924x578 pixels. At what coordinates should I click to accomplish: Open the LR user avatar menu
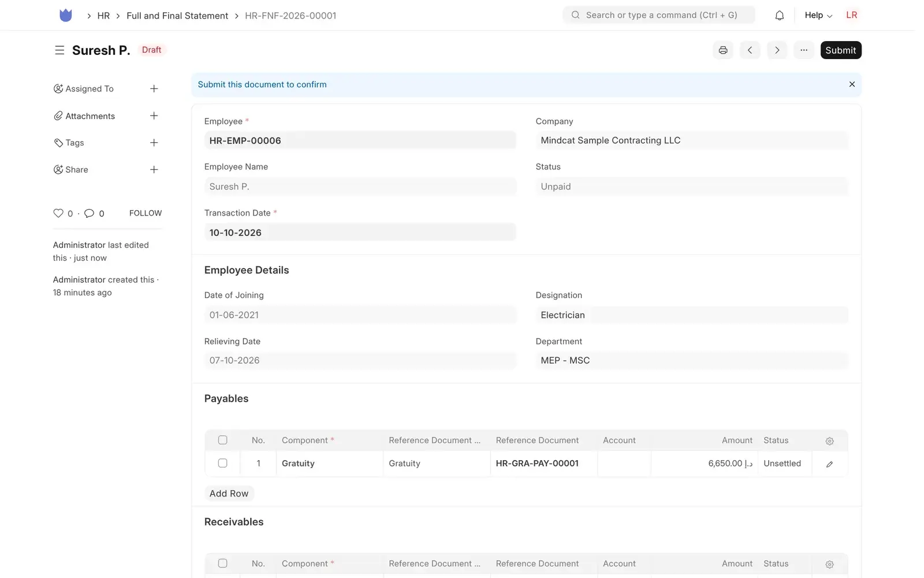(x=852, y=15)
